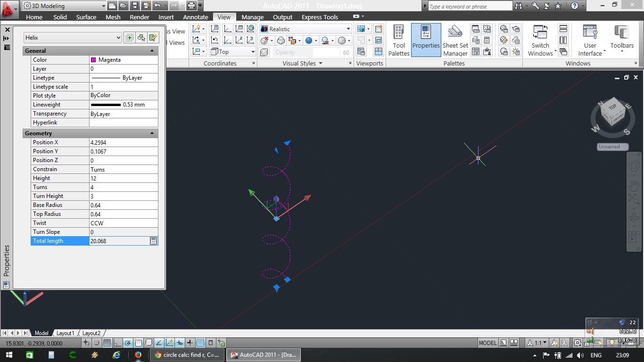The image size is (644, 362).
Task: Open the annotation scale 1:1 dropdown
Action: (537, 343)
